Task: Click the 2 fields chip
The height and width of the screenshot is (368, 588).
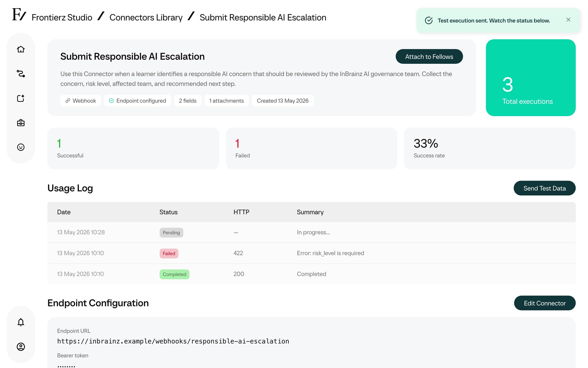Action: [x=188, y=101]
